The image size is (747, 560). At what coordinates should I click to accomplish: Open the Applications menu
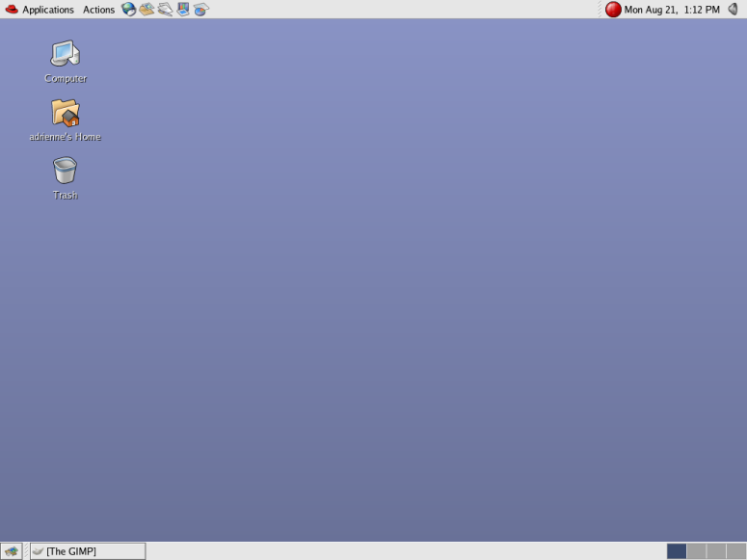pos(47,10)
